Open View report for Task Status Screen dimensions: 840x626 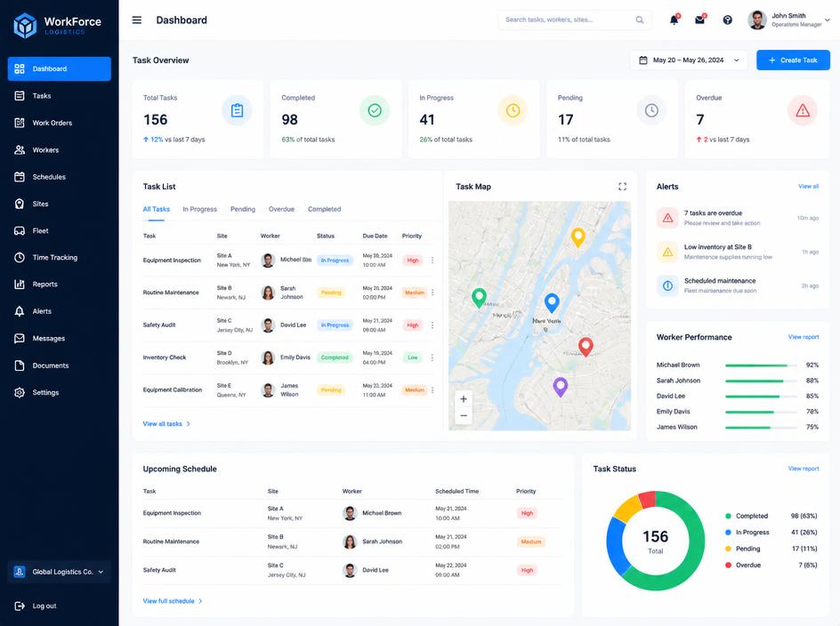pyautogui.click(x=803, y=469)
